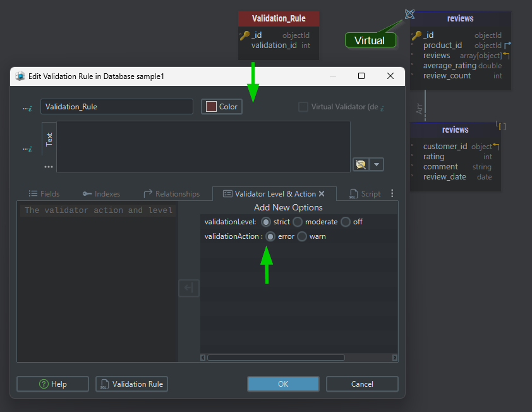Screen dimensions: 532x412
Task: Click the info icon beside the name field
Action: (x=28, y=108)
